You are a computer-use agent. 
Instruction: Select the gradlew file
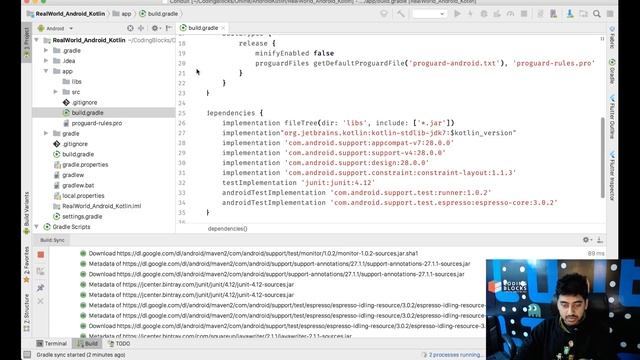[x=69, y=175]
